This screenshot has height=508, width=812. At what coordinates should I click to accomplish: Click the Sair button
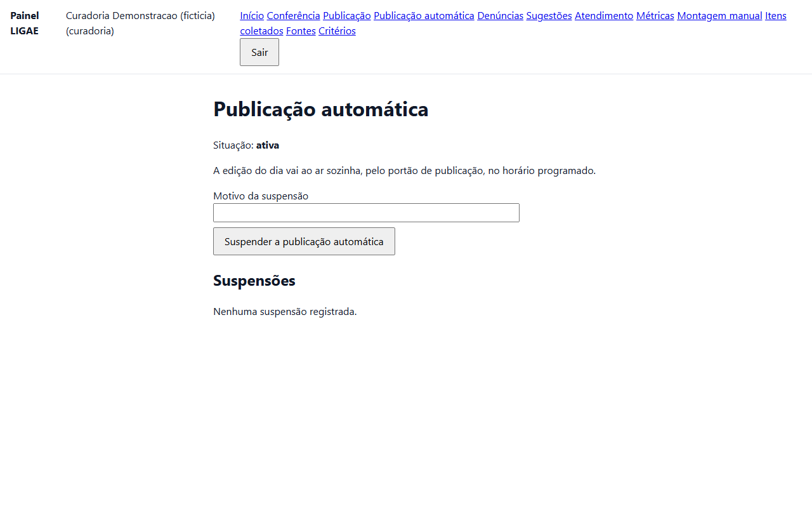(259, 52)
